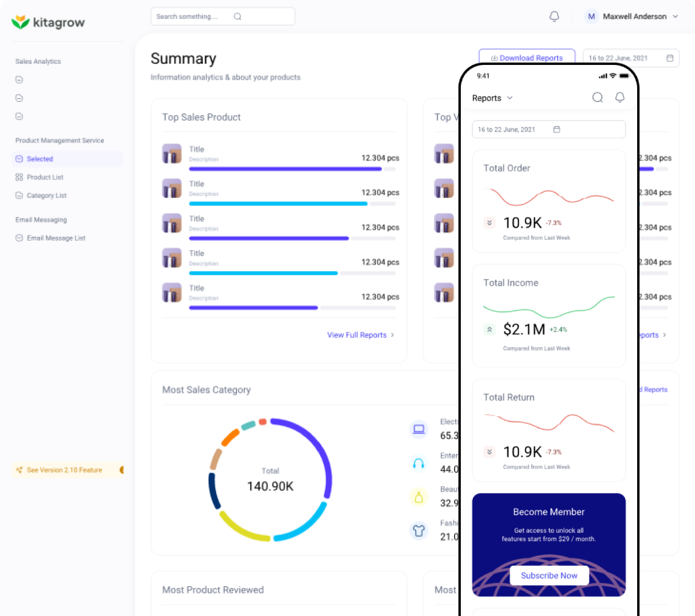Click the $2.1M Total Income value

pos(524,329)
